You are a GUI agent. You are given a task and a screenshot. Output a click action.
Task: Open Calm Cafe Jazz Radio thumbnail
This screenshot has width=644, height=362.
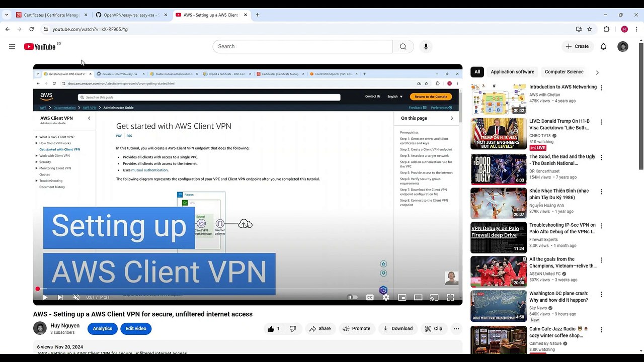tap(499, 340)
